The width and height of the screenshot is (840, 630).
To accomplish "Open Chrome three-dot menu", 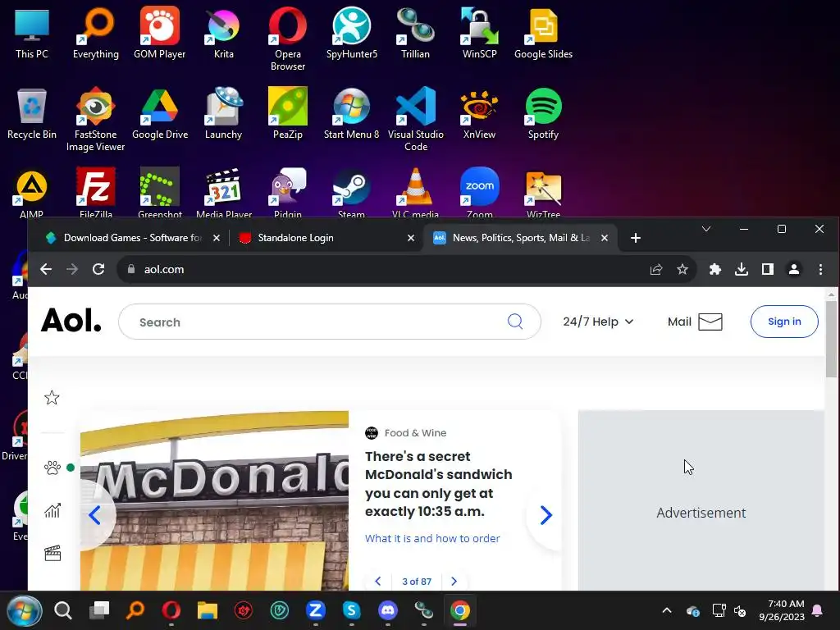I will pyautogui.click(x=820, y=269).
